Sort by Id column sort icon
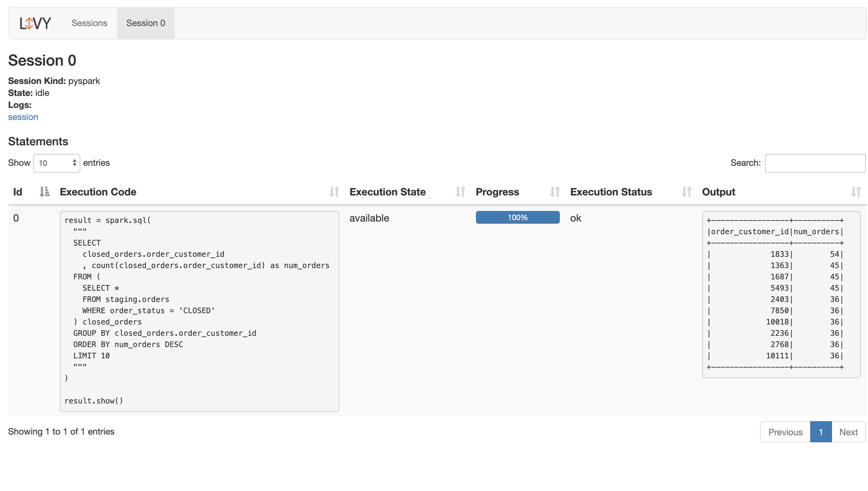The image size is (868, 491). (44, 192)
